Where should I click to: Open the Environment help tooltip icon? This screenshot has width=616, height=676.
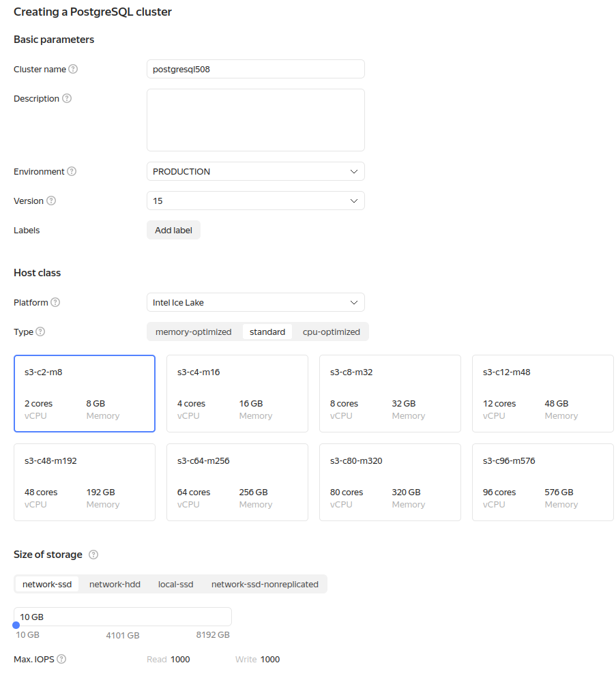pyautogui.click(x=72, y=171)
